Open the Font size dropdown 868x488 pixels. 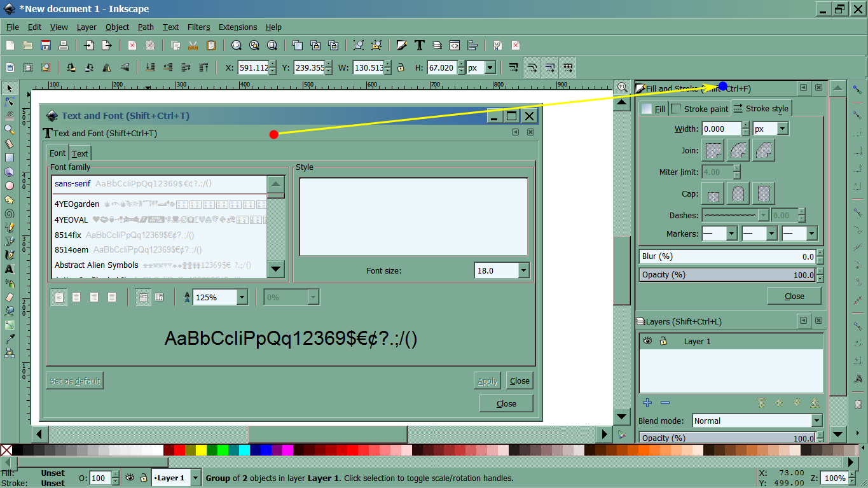tap(523, 270)
